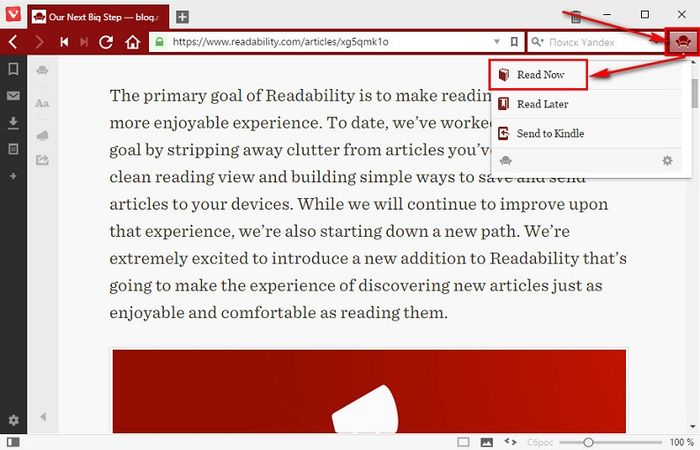Open the Downloads panel in sidebar

coord(13,123)
